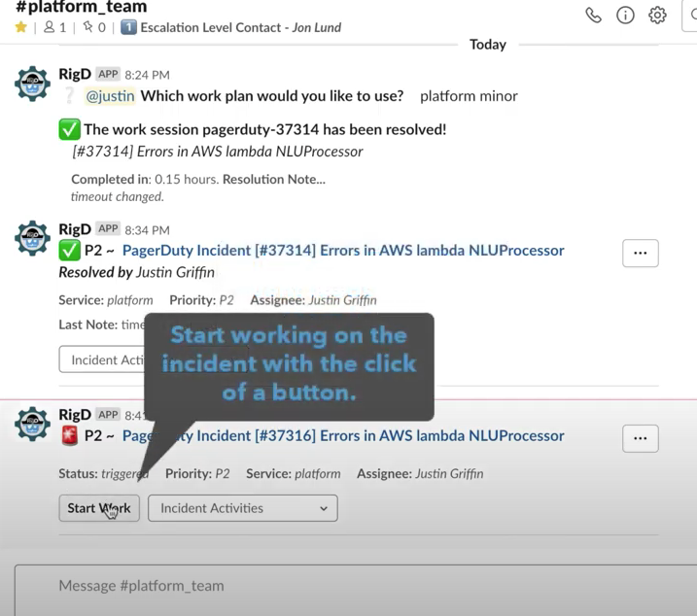Click 'Resolved by Justin Griffin' text
Screen dimensions: 697x616
tap(137, 272)
